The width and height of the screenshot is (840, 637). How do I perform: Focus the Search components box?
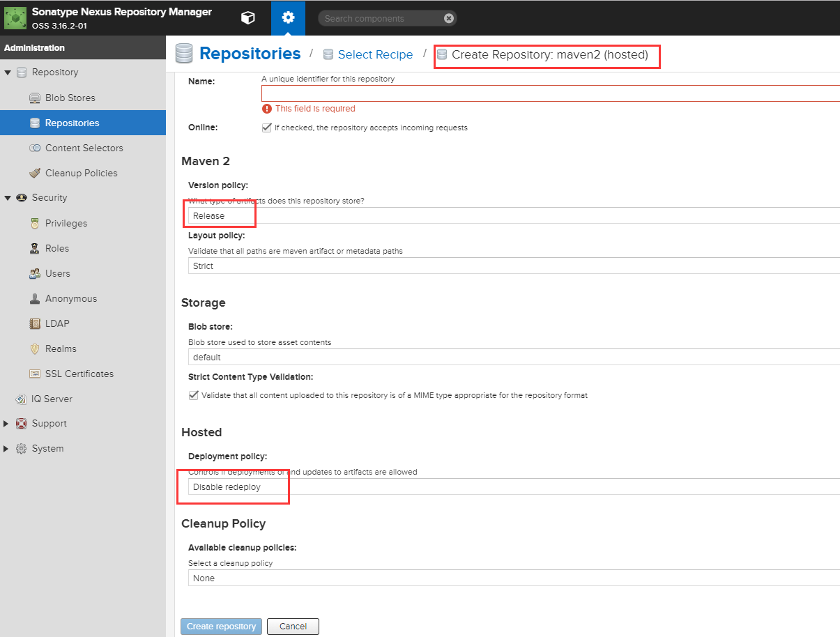388,18
